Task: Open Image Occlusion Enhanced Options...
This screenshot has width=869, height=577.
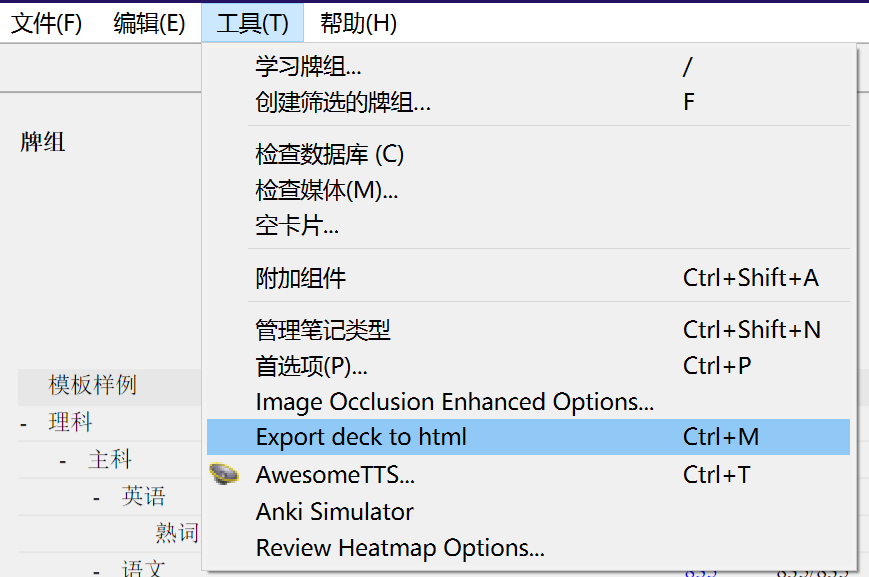Action: point(455,402)
